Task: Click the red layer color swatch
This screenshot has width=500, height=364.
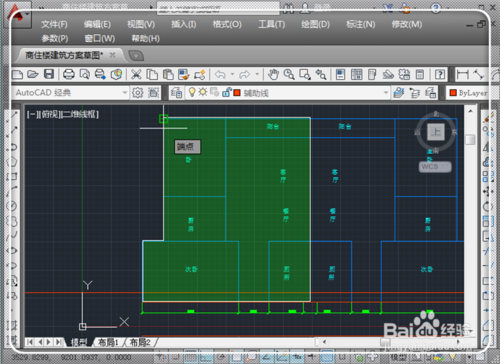Action: tap(237, 93)
